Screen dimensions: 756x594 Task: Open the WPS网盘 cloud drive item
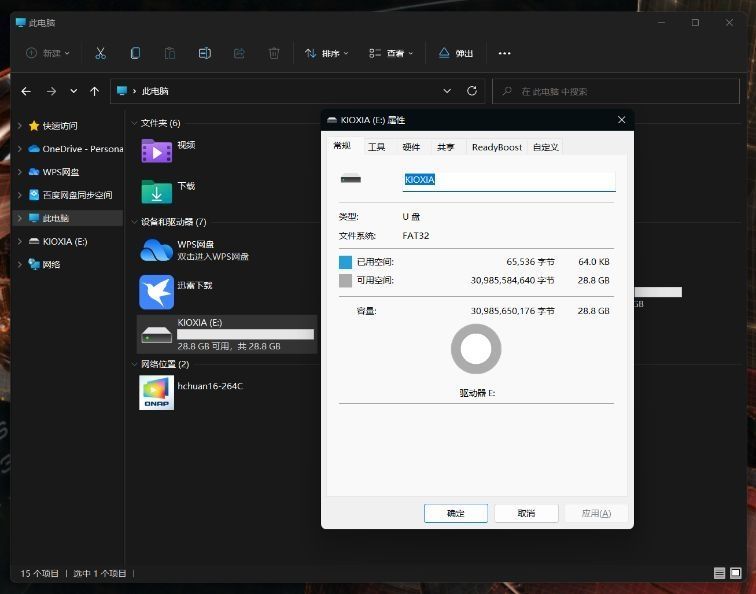point(157,250)
